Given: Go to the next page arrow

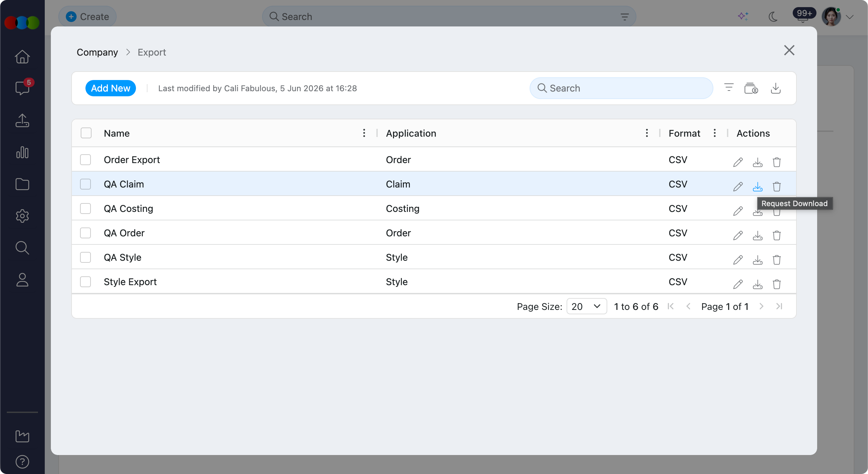Looking at the screenshot, I should [762, 306].
